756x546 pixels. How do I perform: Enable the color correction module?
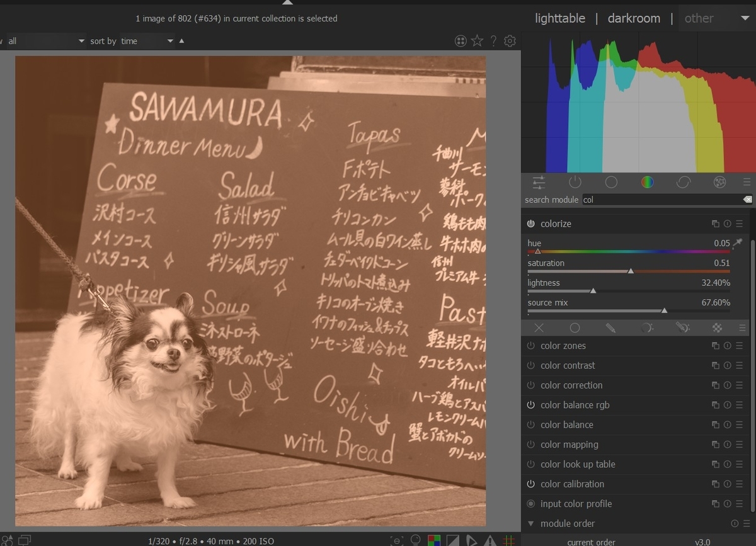click(530, 385)
